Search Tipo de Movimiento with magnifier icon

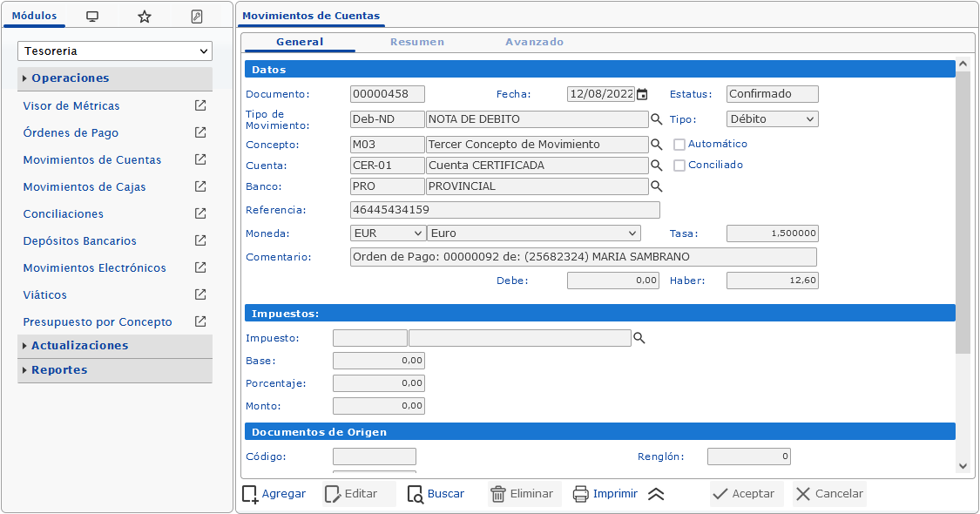657,119
